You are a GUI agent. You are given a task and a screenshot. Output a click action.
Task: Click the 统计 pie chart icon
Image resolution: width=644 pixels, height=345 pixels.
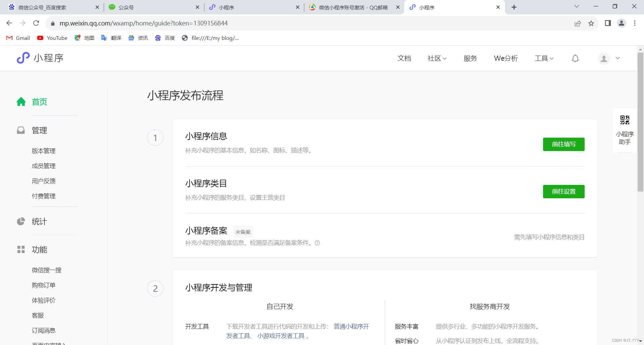click(x=21, y=221)
